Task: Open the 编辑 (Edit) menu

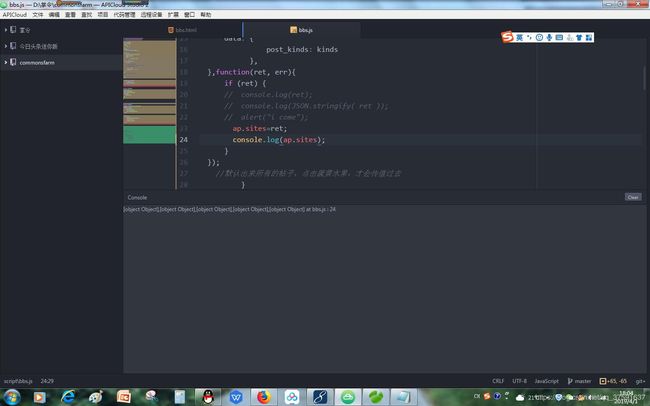Action: click(54, 15)
